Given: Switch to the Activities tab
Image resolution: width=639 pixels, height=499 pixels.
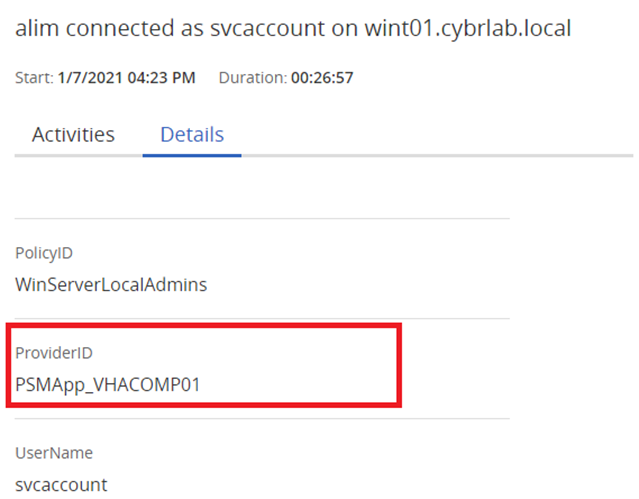Looking at the screenshot, I should pyautogui.click(x=73, y=135).
